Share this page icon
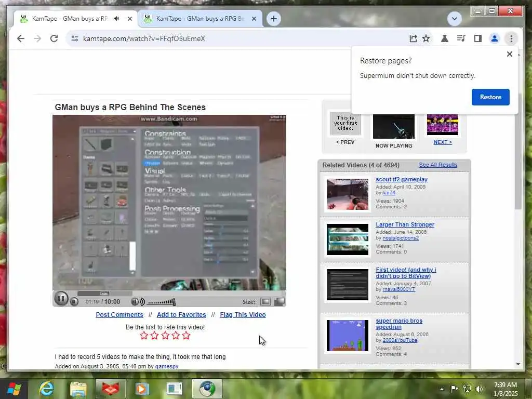Screen dimensions: 532x399 pos(413,38)
